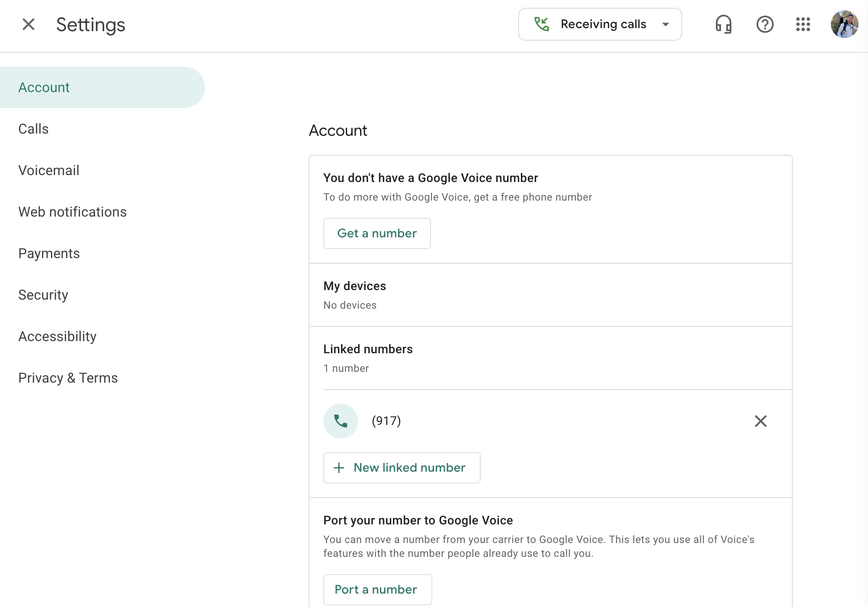Open the Google apps grid icon
Viewport: 868px width, 607px height.
coord(803,24)
